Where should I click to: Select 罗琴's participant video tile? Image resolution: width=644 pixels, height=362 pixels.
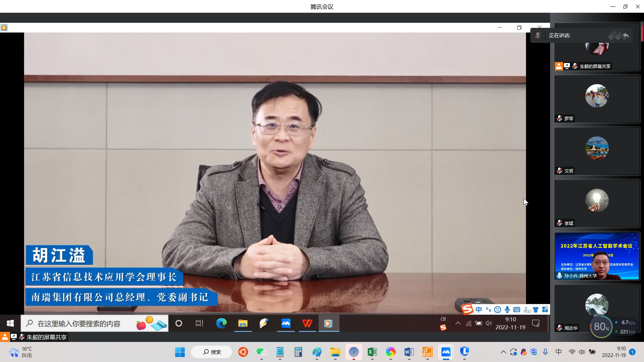coord(597,99)
